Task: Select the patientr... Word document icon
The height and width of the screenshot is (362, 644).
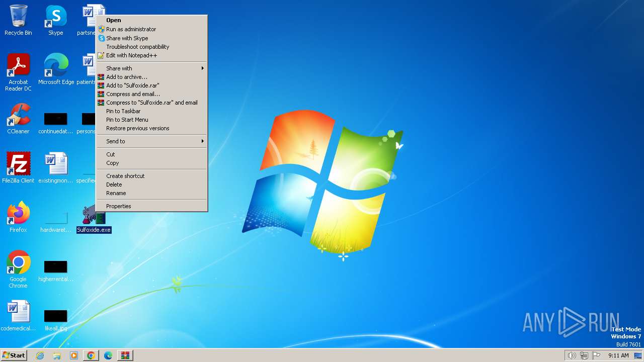Action: point(86,69)
